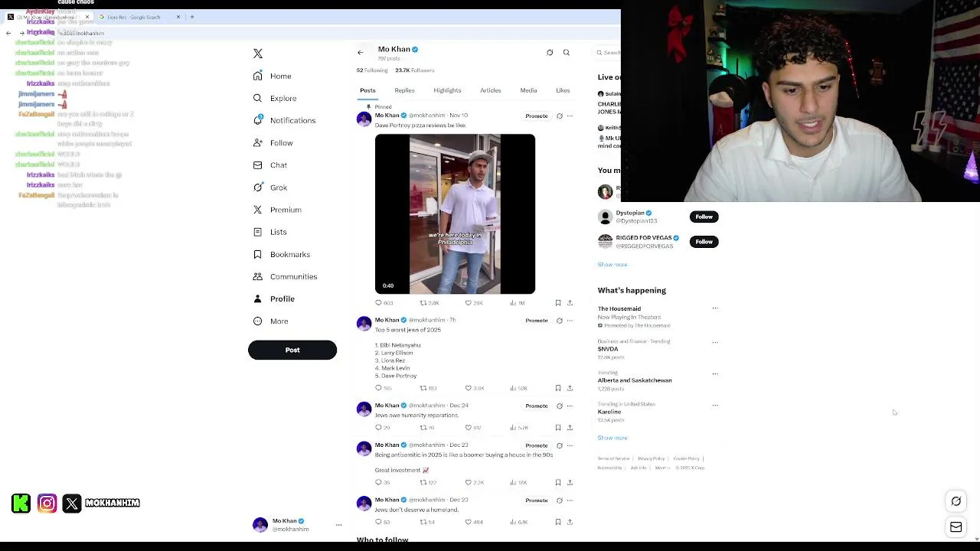Open the floating Grok button at bottom right
Screen dimensions: 980x551
click(x=956, y=501)
